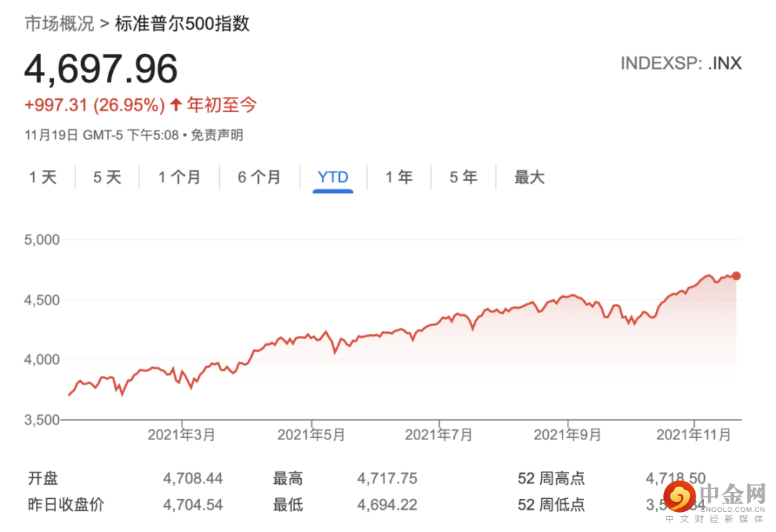This screenshot has height=532, width=776.
Task: Click the INDEXSP: .INX ticker label
Action: (681, 63)
